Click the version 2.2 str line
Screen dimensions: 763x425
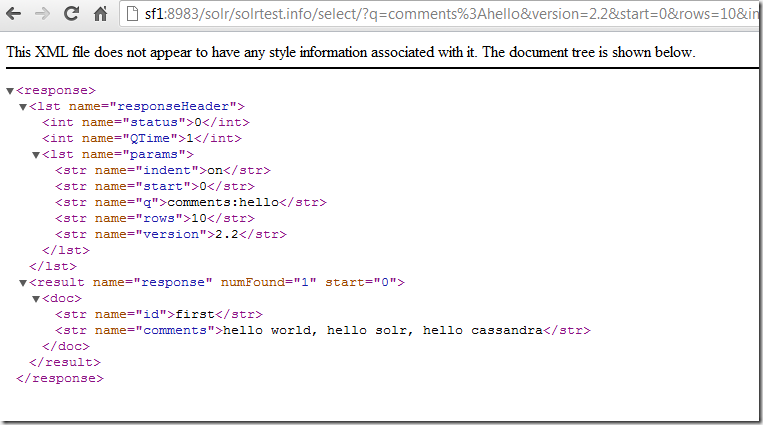click(x=170, y=234)
